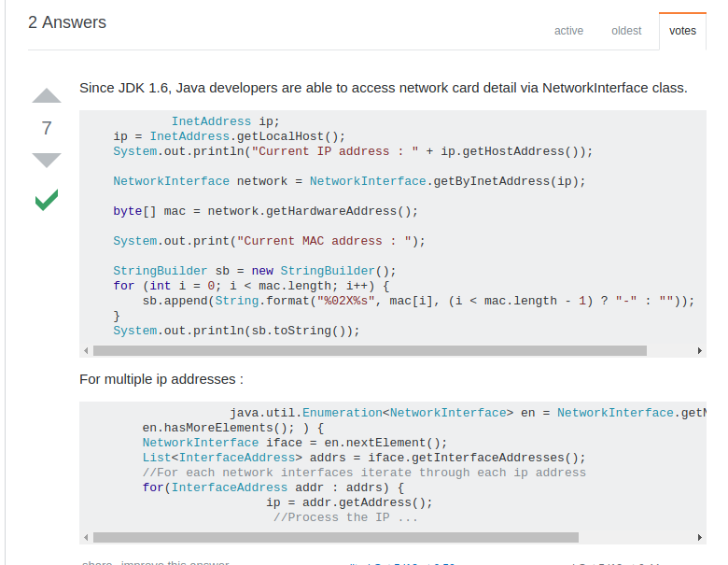This screenshot has width=728, height=565.
Task: Select the votes sorting tab
Action: pyautogui.click(x=682, y=31)
